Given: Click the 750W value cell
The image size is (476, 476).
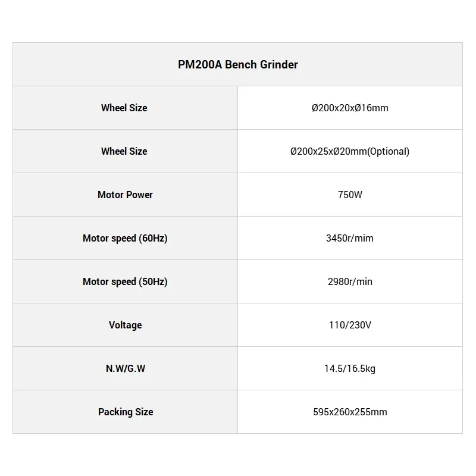Looking at the screenshot, I should pyautogui.click(x=350, y=195).
